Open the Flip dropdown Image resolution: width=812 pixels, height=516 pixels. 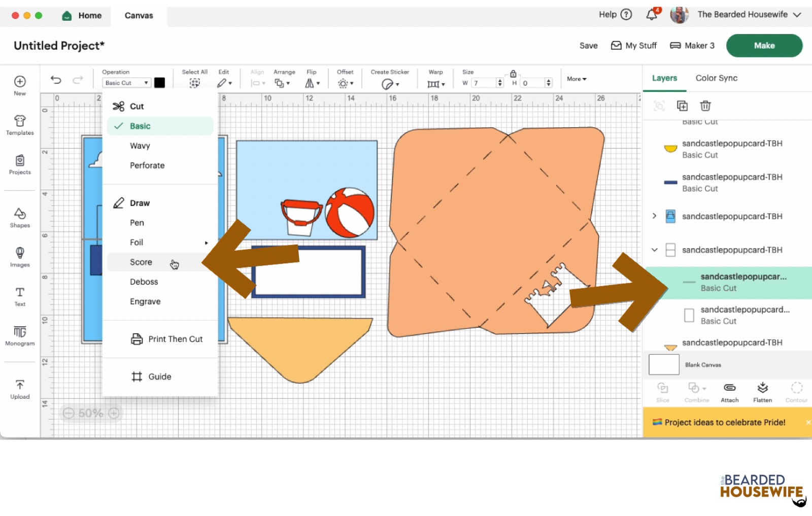pyautogui.click(x=312, y=83)
